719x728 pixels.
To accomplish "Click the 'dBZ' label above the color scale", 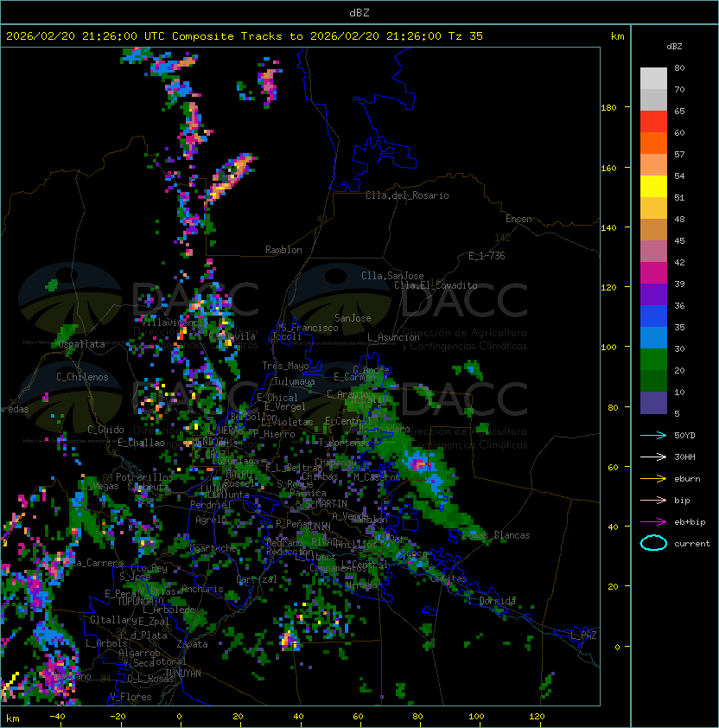I will click(x=674, y=47).
